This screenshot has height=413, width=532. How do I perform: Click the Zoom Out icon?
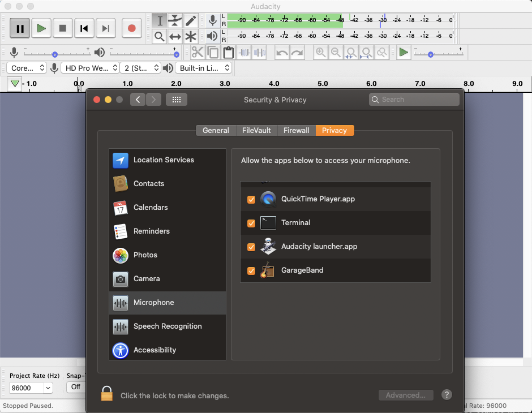pyautogui.click(x=336, y=53)
